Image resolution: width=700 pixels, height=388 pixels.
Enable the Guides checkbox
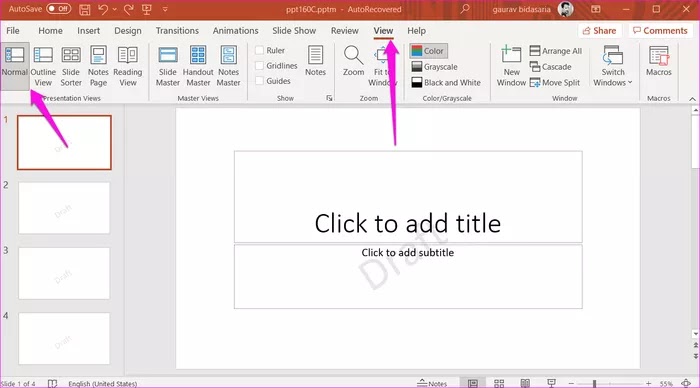(x=259, y=81)
